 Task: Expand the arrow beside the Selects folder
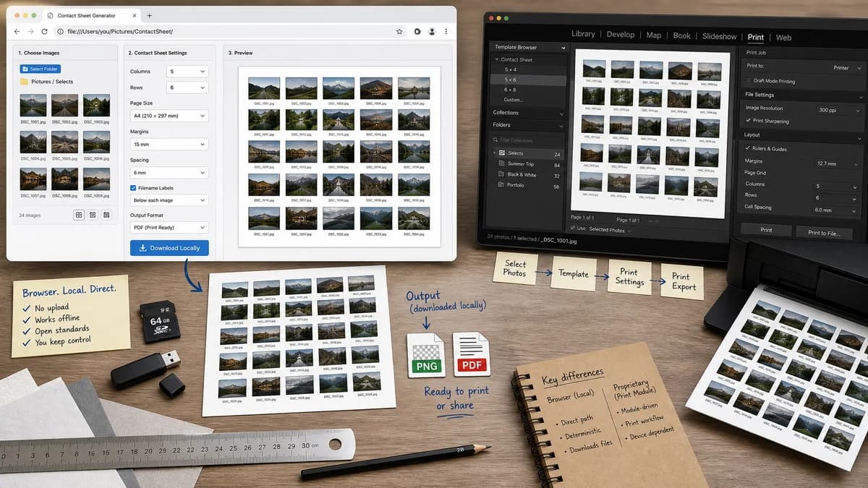tap(494, 153)
